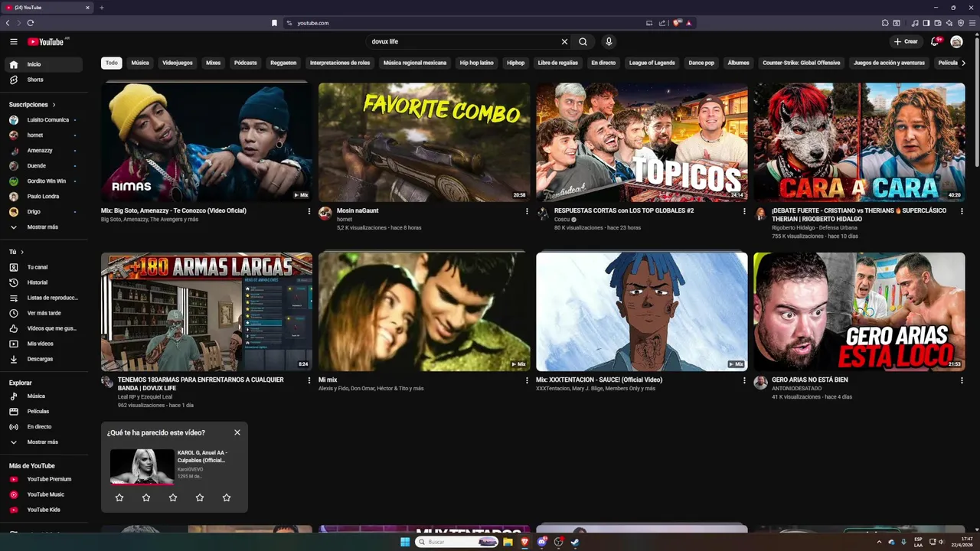Open Ver más tarde list
The image size is (980, 551).
pyautogui.click(x=44, y=313)
